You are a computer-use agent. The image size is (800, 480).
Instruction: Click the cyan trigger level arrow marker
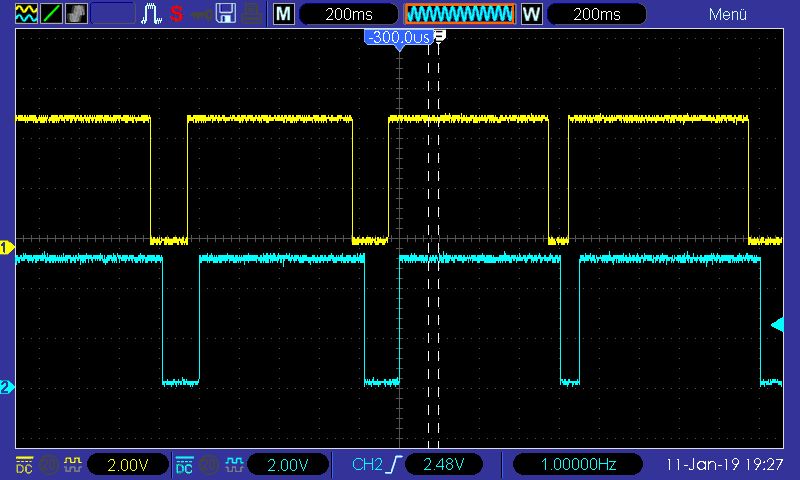pos(777,325)
